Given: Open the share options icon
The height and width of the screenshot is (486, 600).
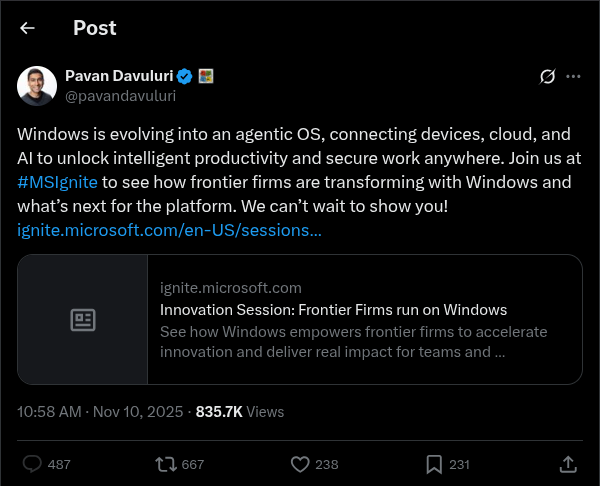Looking at the screenshot, I should click(x=567, y=464).
